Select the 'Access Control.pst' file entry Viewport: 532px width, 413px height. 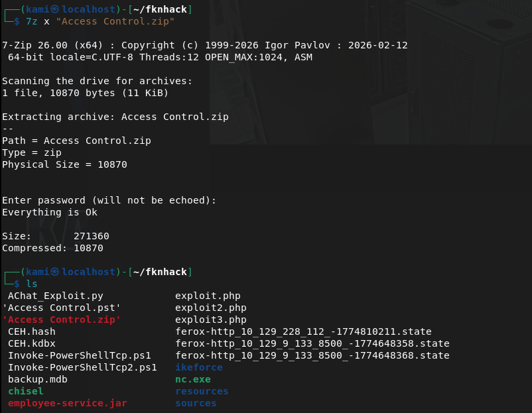[x=62, y=308]
